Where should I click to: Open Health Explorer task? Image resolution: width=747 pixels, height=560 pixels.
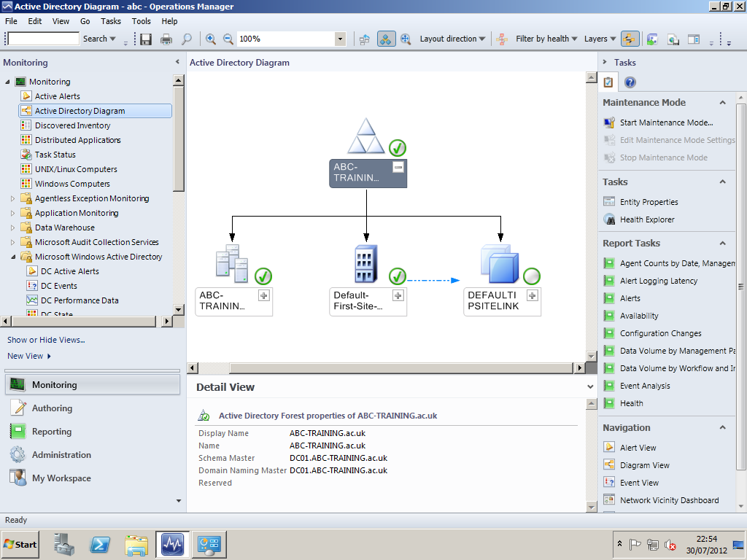coord(647,219)
